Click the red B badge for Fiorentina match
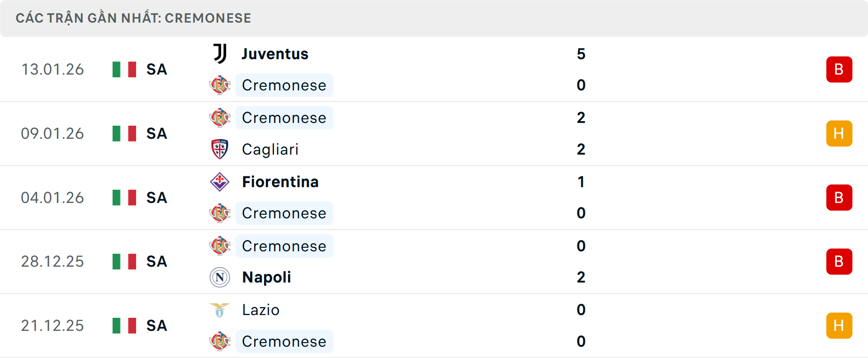 839,198
